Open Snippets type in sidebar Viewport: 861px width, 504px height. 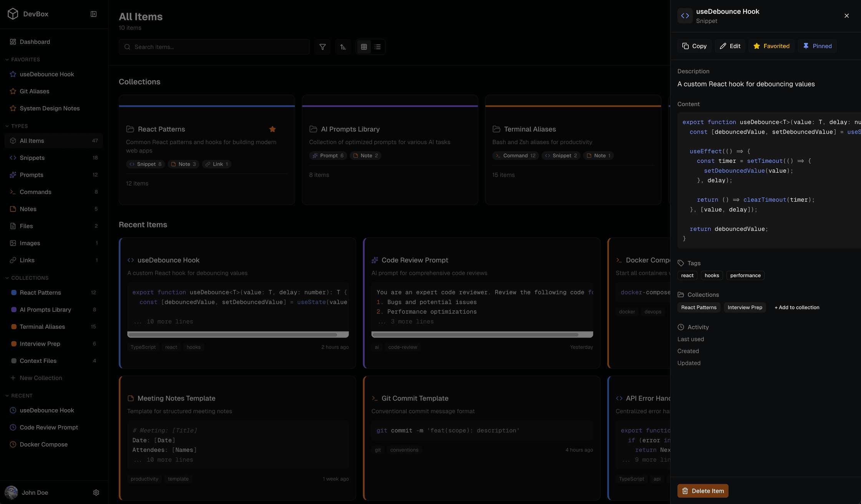(54, 158)
